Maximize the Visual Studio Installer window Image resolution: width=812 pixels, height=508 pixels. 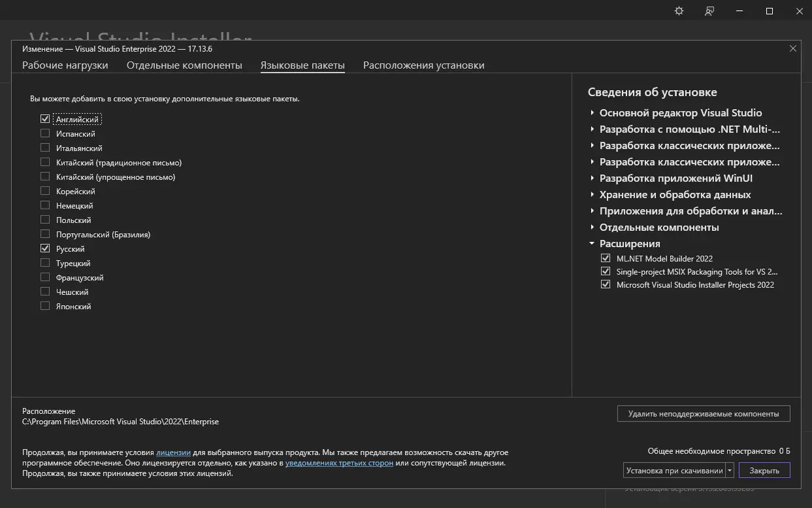pos(770,11)
